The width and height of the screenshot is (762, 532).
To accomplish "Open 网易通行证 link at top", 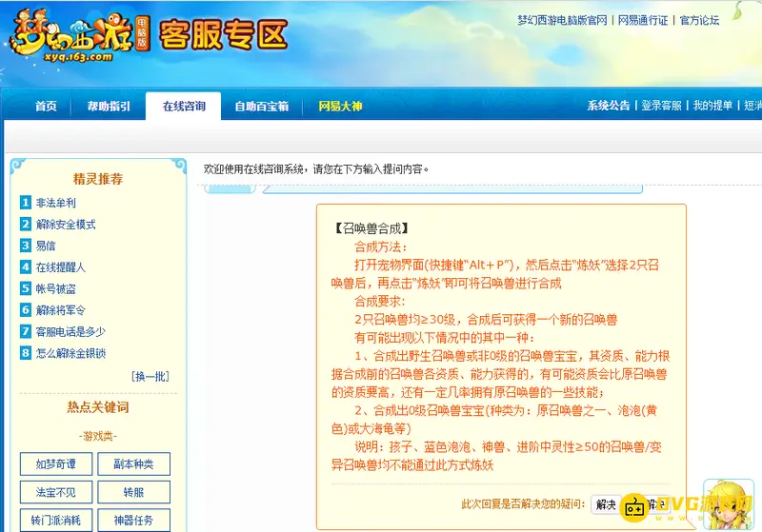I will pyautogui.click(x=643, y=20).
